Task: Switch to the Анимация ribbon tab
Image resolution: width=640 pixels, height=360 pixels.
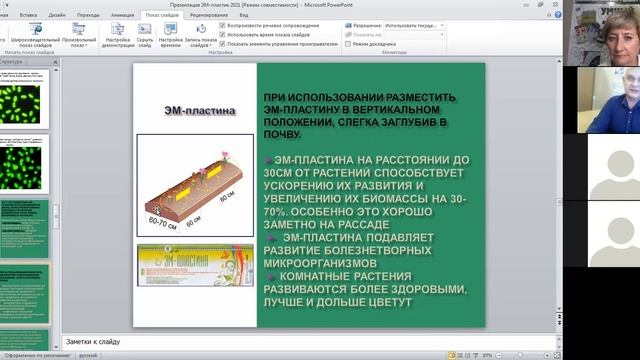Action: 122,15
